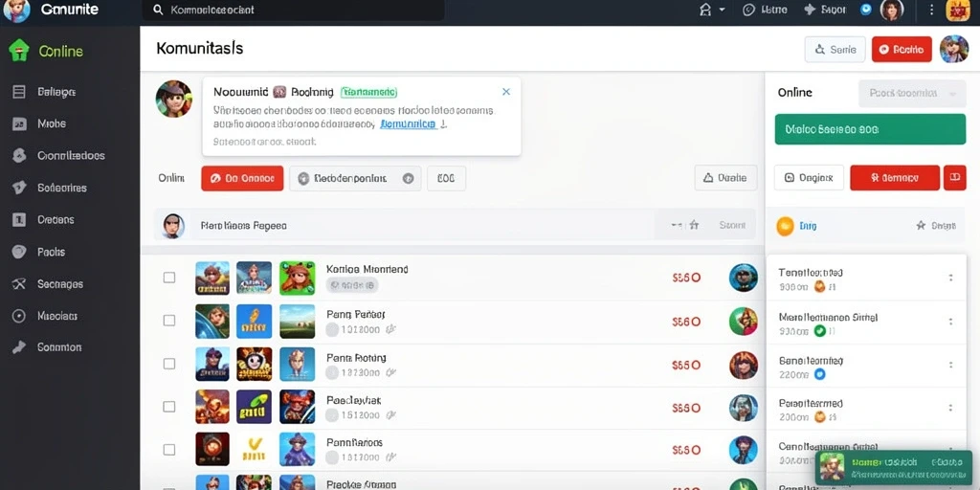
Task: Click the star icon next to Seags
Action: (921, 225)
